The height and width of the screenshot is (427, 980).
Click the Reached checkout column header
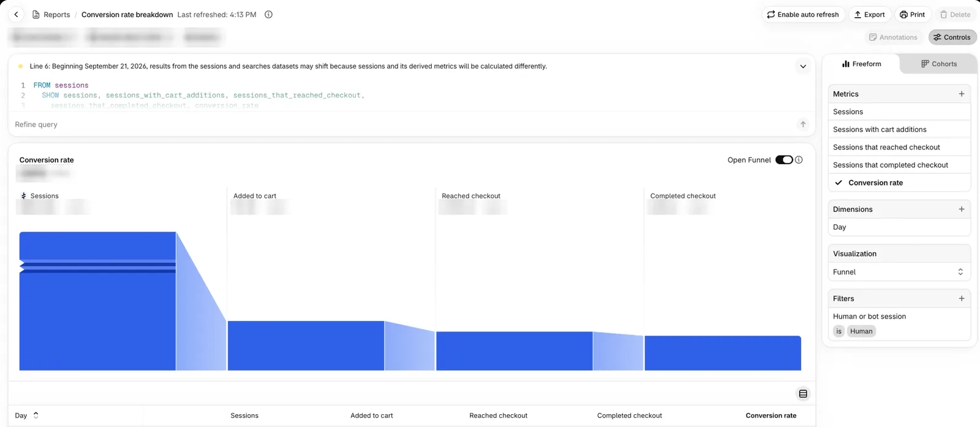498,415
